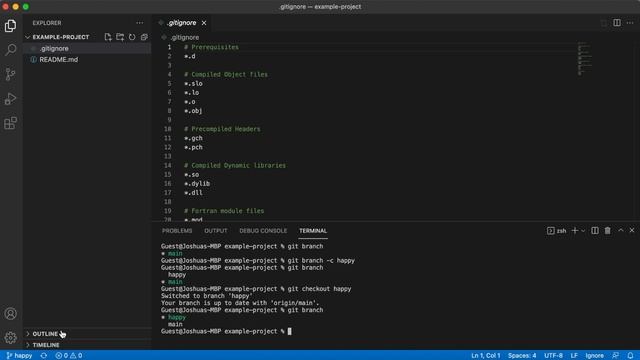Viewport: 640px width, 360px height.
Task: Change indentation via Spaces: 4
Action: coord(522,356)
